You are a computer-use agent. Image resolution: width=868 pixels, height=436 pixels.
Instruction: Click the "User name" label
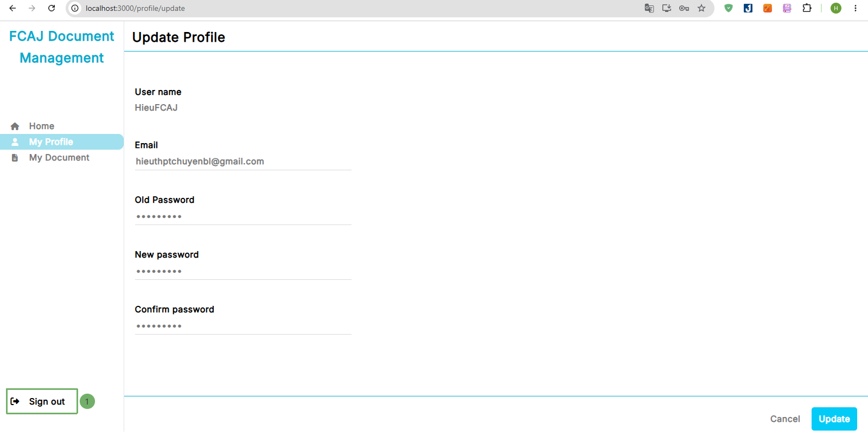coord(158,92)
